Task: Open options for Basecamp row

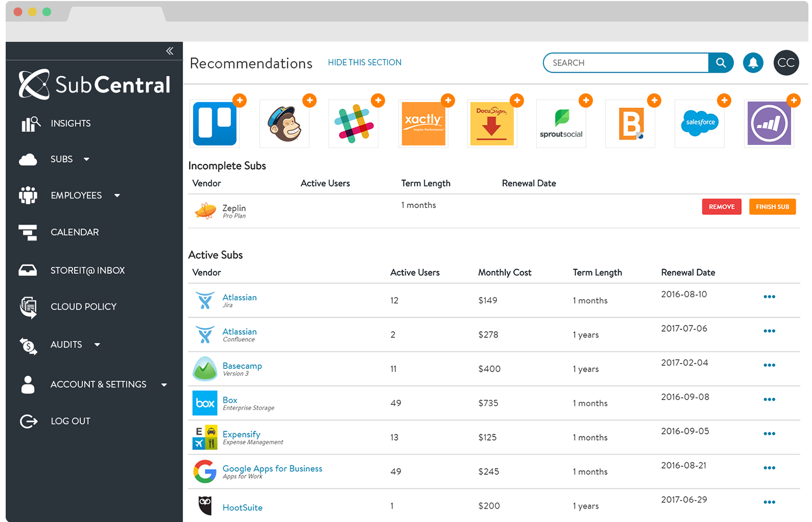Action: pos(769,365)
